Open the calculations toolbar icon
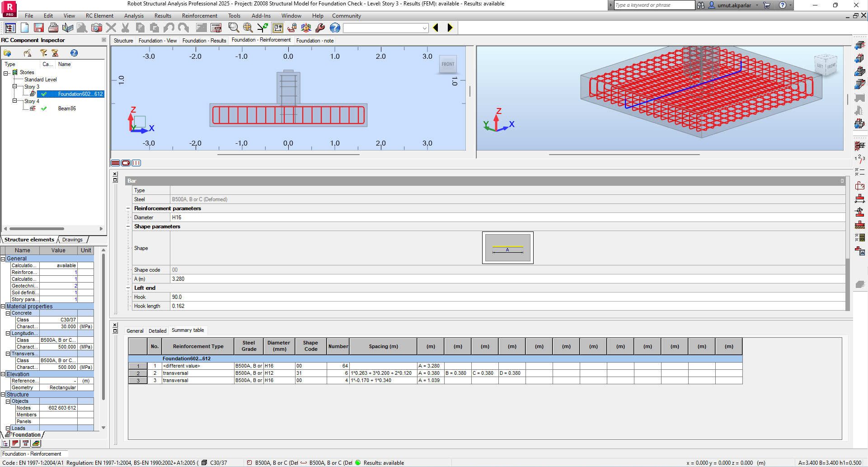Image resolution: width=868 pixels, height=467 pixels. pyautogui.click(x=216, y=28)
